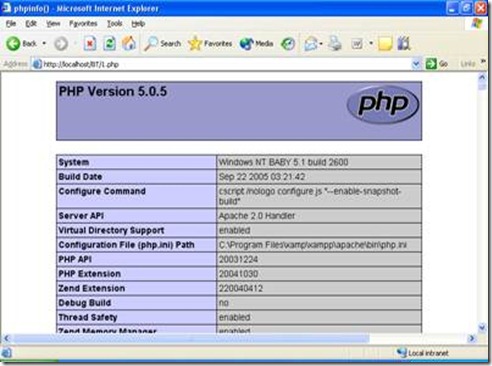Viewport: 492px width, 366px height.
Task: Select the System row label
Action: [74, 162]
